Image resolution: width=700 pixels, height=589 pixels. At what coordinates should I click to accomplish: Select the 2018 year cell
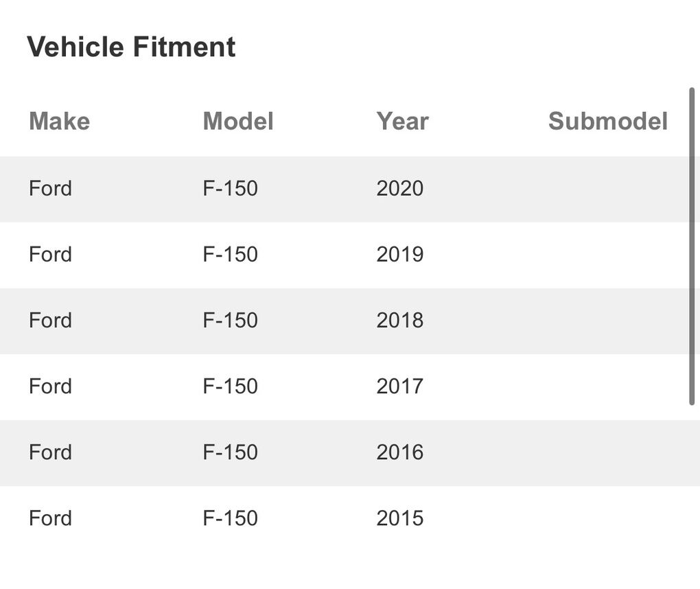pyautogui.click(x=399, y=320)
